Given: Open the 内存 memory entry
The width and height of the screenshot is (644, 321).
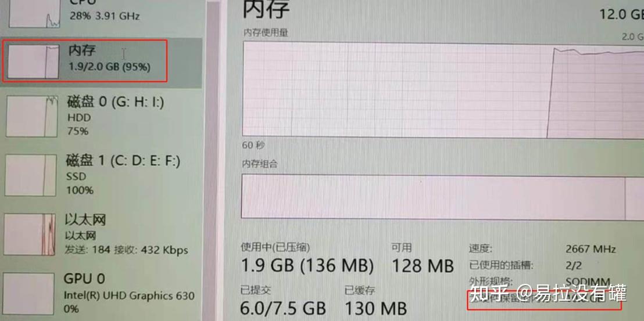Looking at the screenshot, I should pyautogui.click(x=101, y=61).
